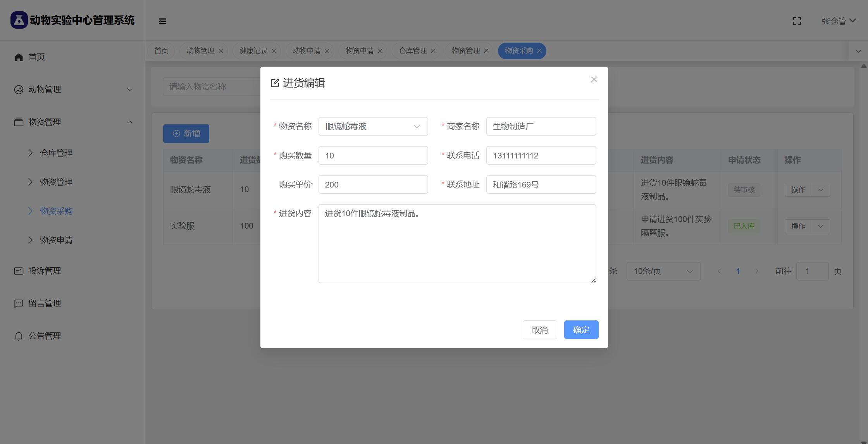Open the 物资名称 dropdown showing 眼镜蛇毒液
This screenshot has height=444, width=868.
click(x=373, y=126)
